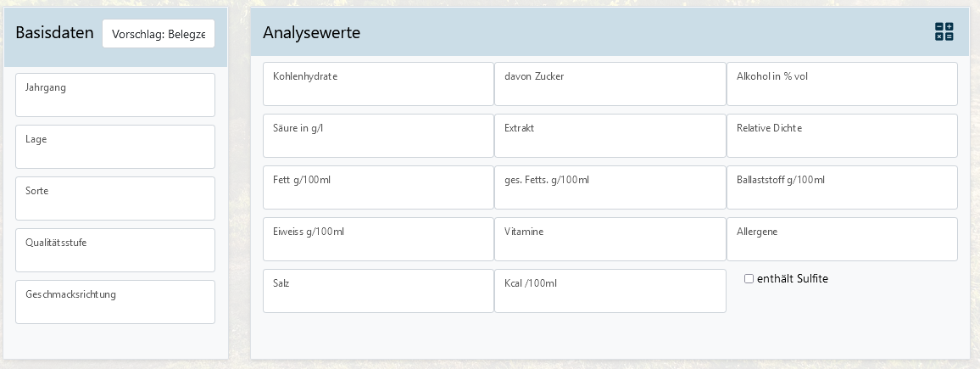
Task: Focus the 'davon Zucker' field
Action: point(610,84)
